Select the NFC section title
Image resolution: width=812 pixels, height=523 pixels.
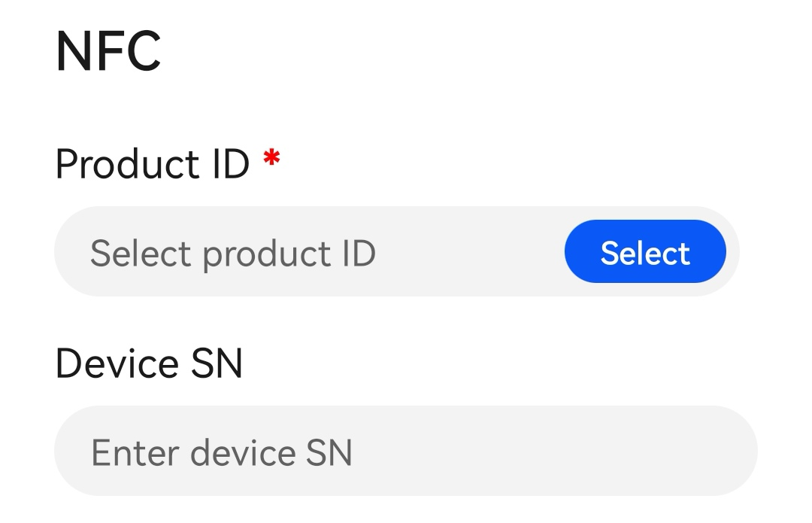pos(108,51)
